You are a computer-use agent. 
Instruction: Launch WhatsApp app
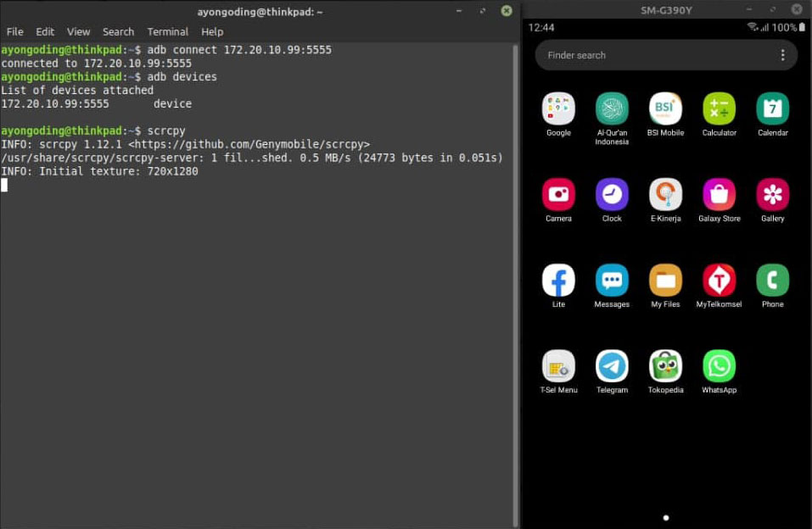pyautogui.click(x=719, y=366)
